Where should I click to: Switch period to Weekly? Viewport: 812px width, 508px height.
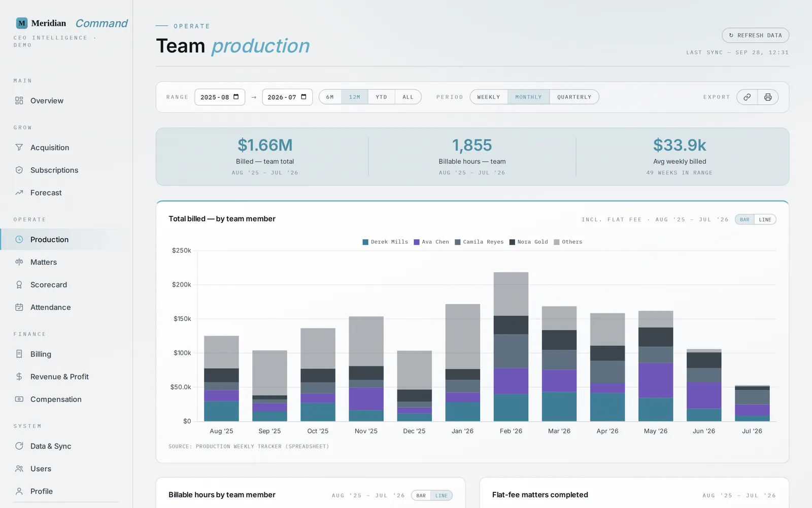(489, 97)
